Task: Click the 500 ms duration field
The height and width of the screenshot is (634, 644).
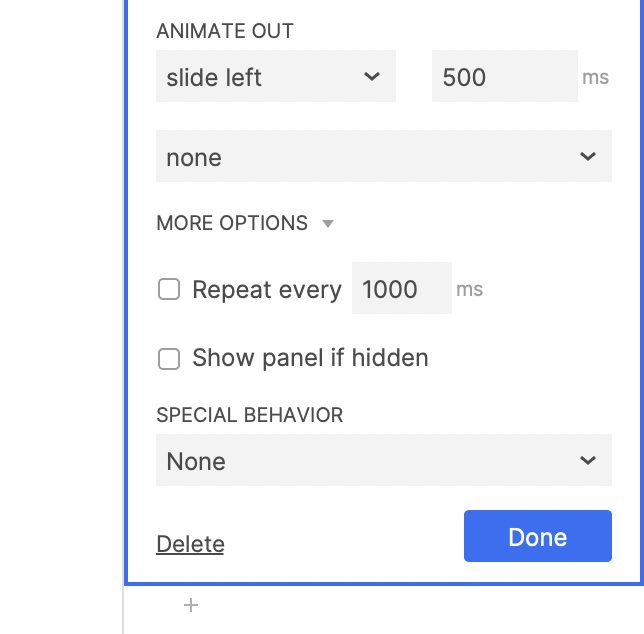Action: pos(504,77)
